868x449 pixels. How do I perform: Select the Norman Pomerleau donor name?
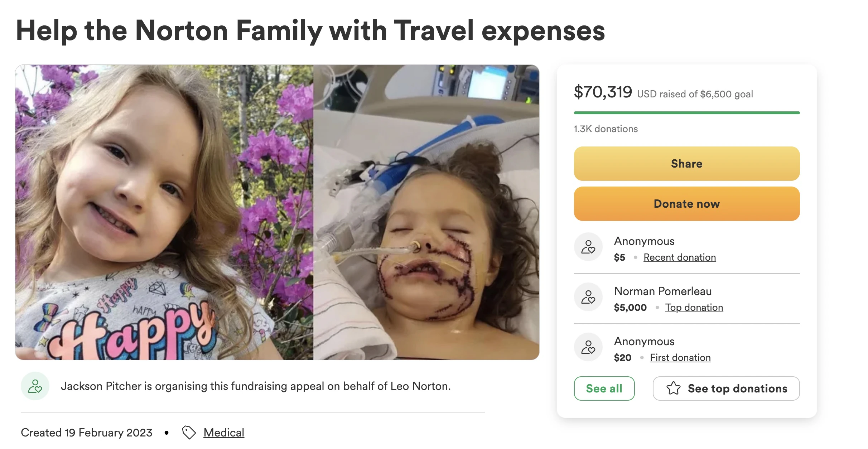point(662,291)
